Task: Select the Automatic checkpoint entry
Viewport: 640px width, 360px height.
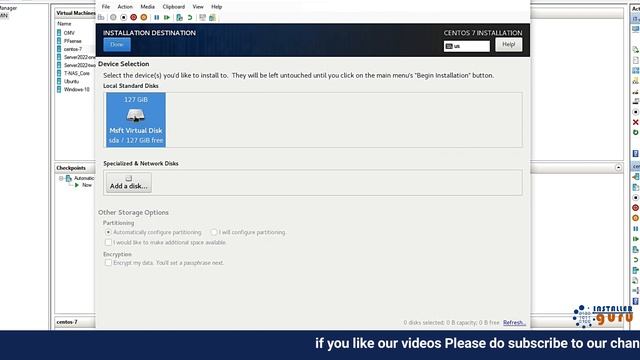Action: coord(83,178)
